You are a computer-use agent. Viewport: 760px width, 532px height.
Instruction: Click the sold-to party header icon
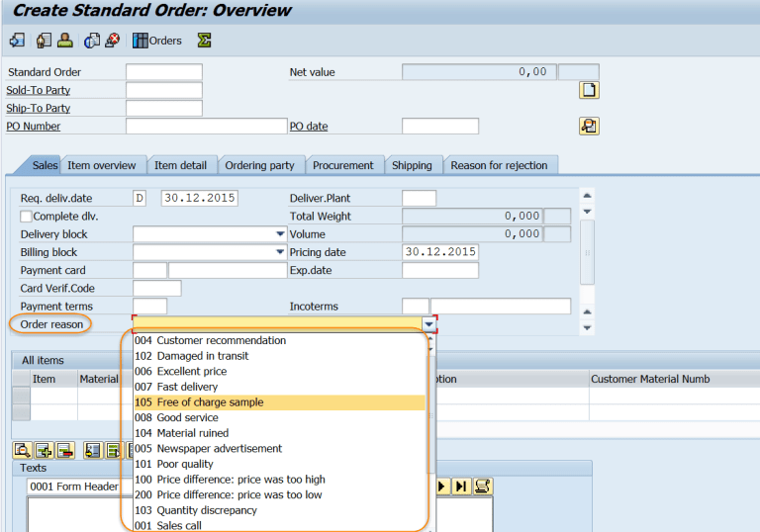point(64,41)
